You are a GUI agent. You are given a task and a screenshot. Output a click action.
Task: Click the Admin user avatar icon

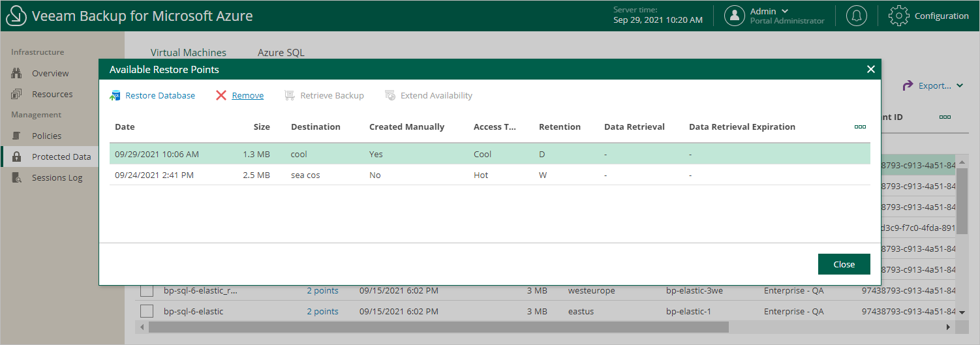point(735,16)
